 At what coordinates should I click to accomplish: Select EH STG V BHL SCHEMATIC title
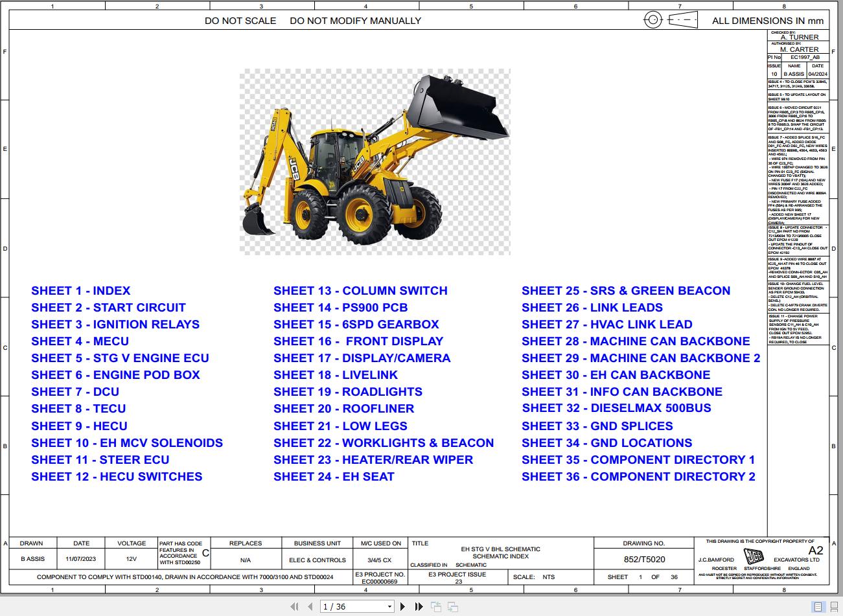[x=500, y=549]
